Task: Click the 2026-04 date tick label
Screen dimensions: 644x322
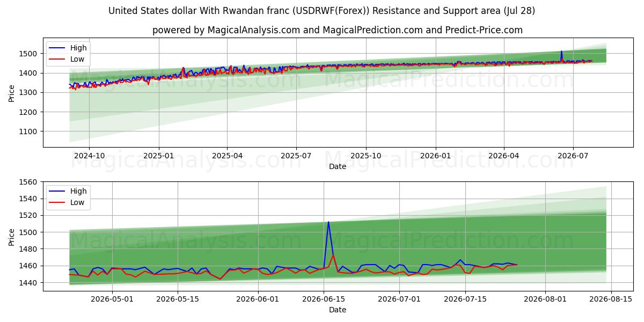Action: click(x=503, y=156)
